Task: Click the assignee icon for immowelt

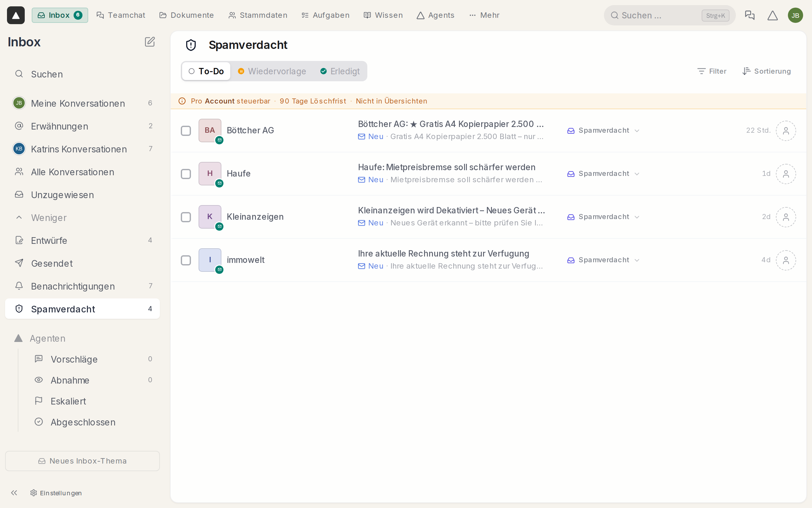Action: (785, 260)
